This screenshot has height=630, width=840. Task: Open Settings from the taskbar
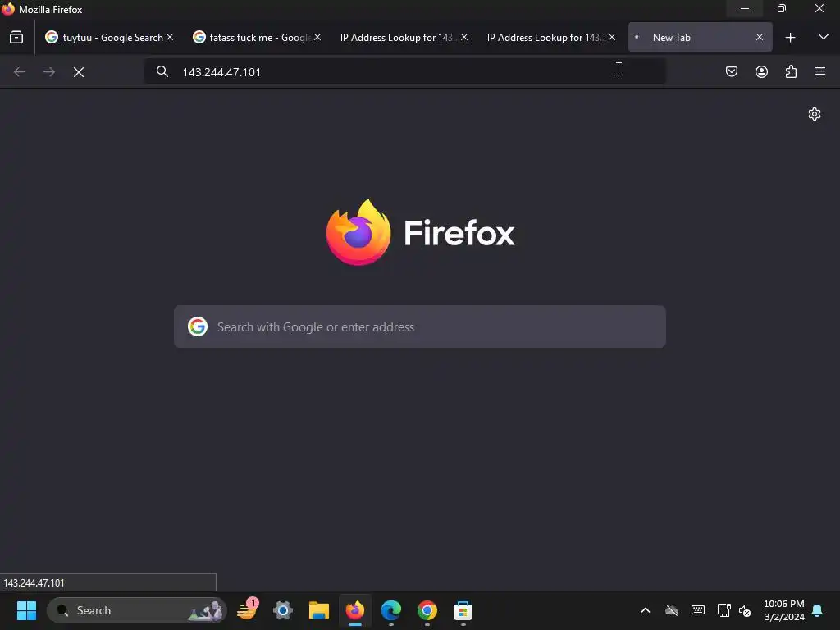[x=283, y=610]
